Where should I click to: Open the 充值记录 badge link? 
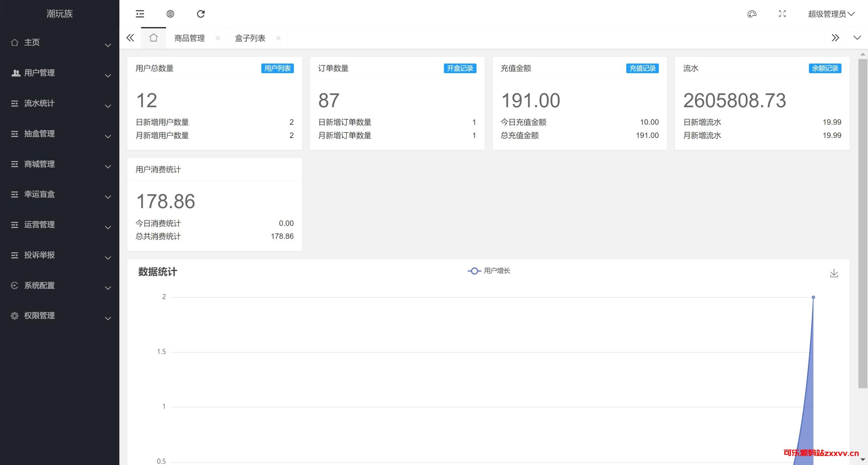pos(643,68)
